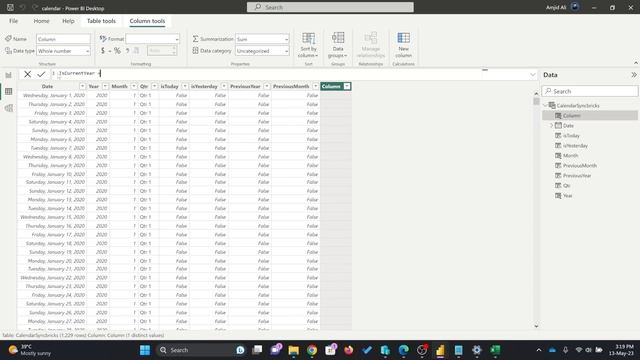Image resolution: width=640 pixels, height=360 pixels.
Task: Click table scrollbar down arrow
Action: (536, 326)
